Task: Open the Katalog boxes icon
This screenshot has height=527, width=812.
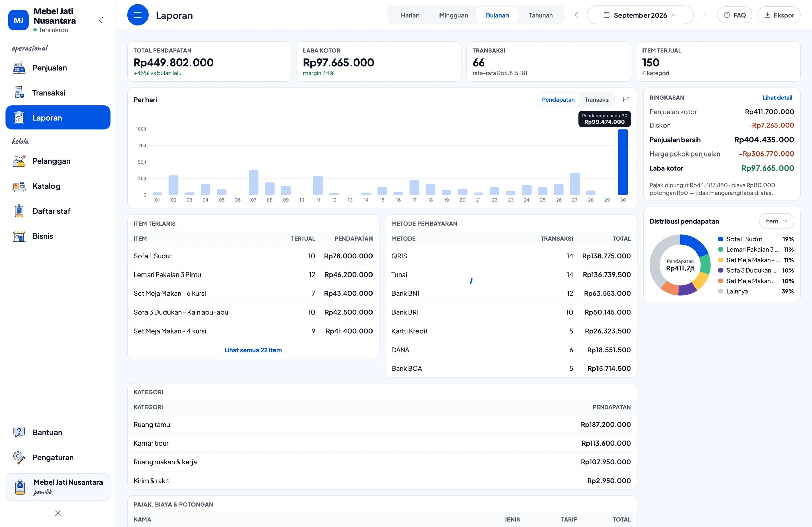Action: pos(19,186)
